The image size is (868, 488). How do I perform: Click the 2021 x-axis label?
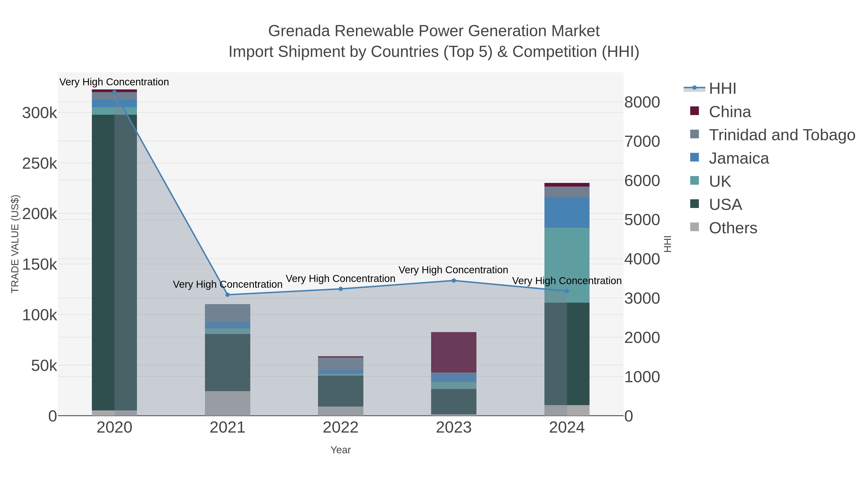227,428
